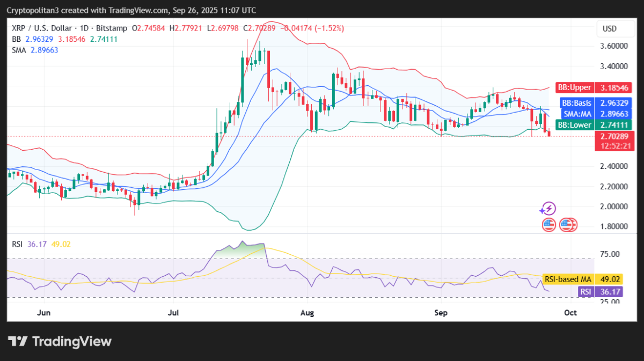The height and width of the screenshot is (361, 644).
Task: Click the TradingView logo
Action: click(x=59, y=341)
